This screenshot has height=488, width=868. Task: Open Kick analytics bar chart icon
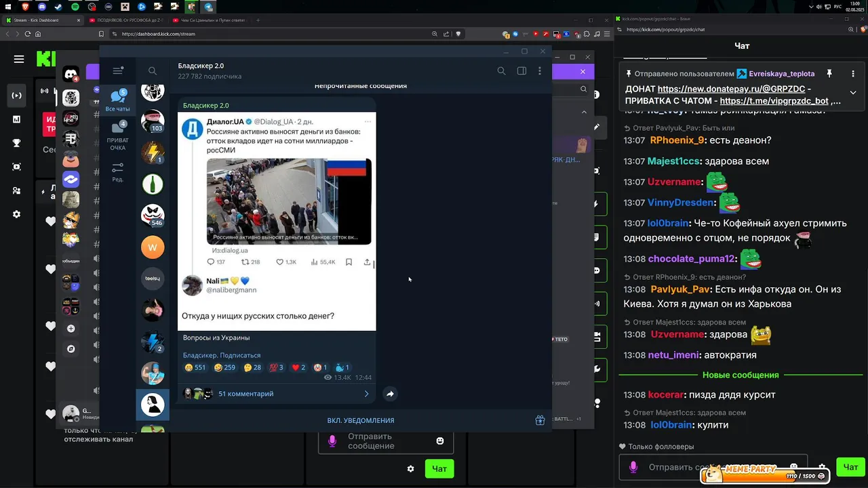(x=17, y=119)
